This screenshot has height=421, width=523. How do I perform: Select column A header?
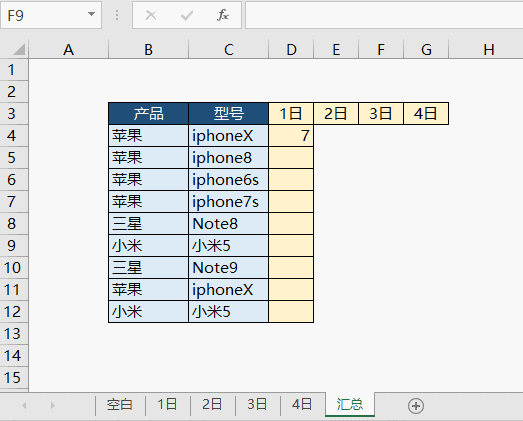[x=68, y=49]
